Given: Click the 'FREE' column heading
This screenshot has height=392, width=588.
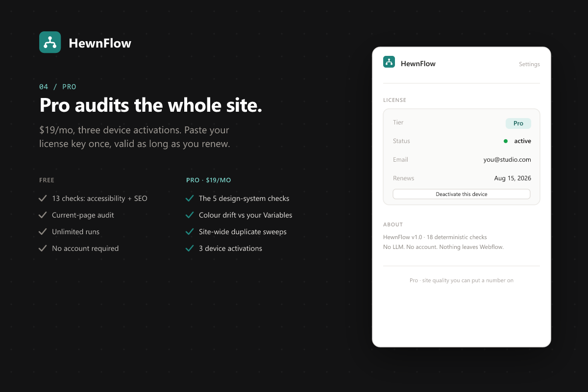Looking at the screenshot, I should 47,180.
